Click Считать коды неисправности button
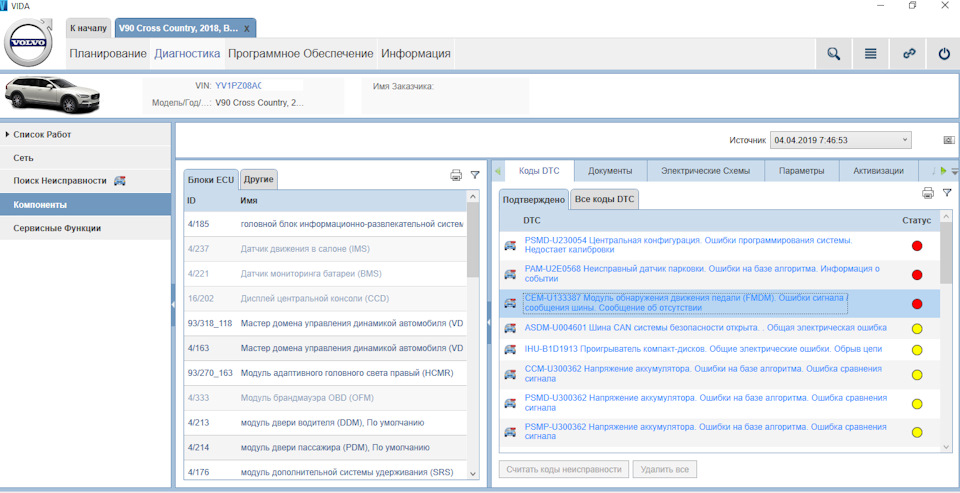The width and height of the screenshot is (960, 493). (x=564, y=470)
